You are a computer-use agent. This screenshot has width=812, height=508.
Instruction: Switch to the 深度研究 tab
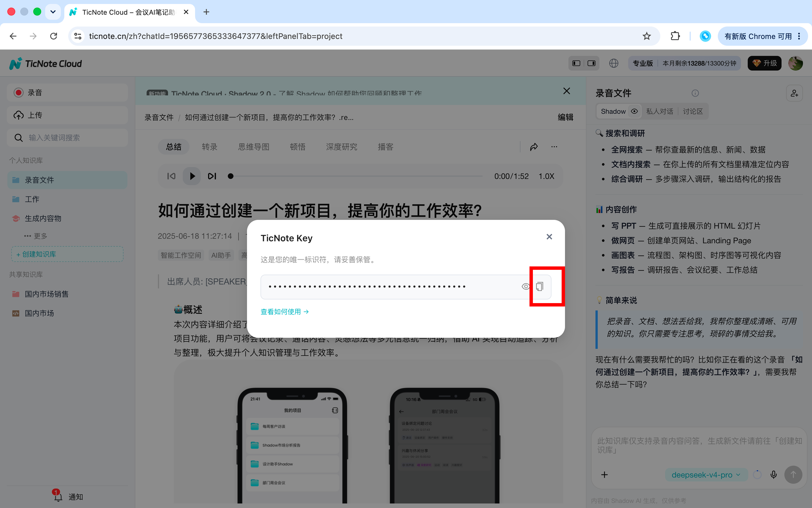342,147
